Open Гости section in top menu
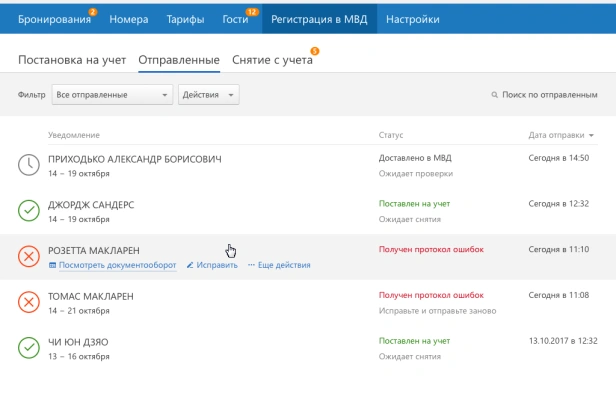This screenshot has width=616, height=405. pyautogui.click(x=236, y=19)
